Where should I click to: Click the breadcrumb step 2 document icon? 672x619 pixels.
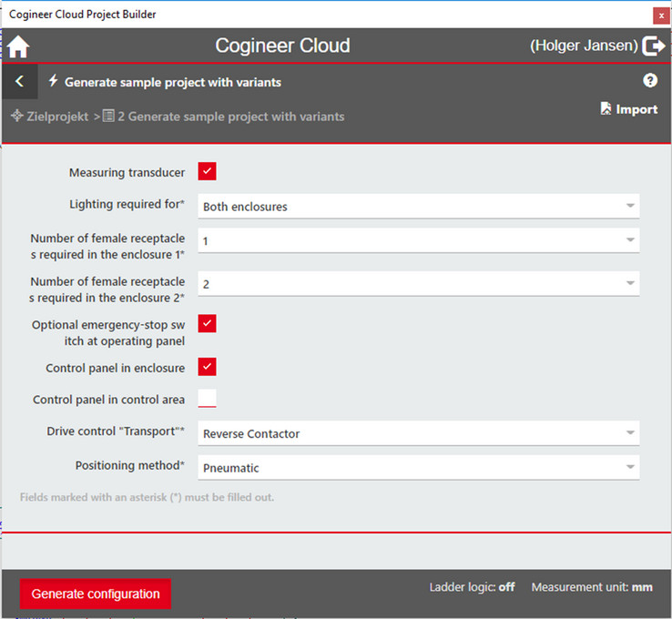click(x=108, y=117)
